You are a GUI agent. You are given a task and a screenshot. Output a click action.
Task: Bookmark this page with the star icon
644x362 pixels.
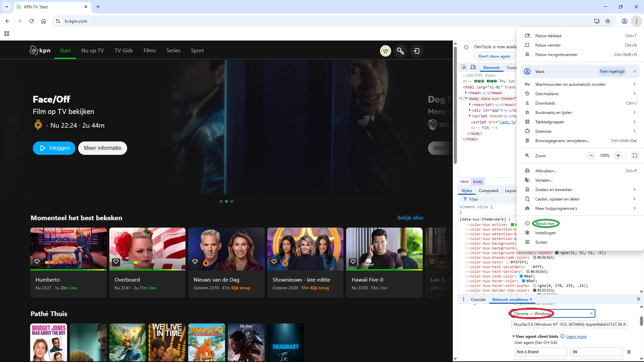coord(608,21)
